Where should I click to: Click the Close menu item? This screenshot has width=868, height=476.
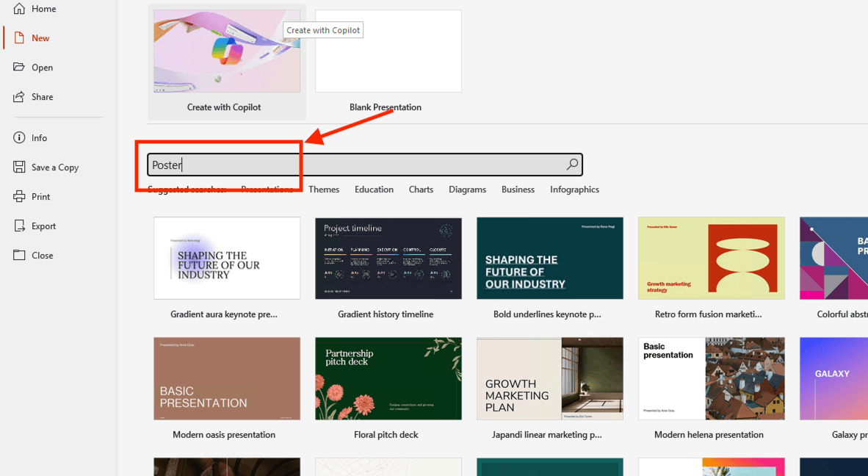(42, 256)
